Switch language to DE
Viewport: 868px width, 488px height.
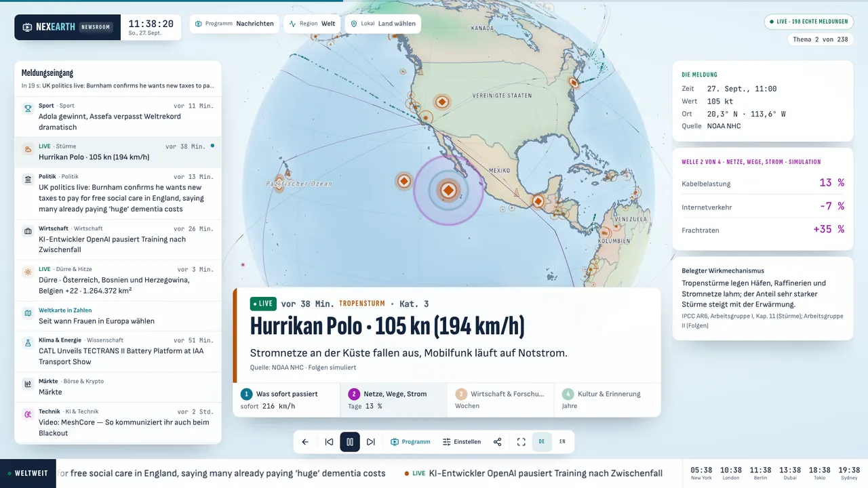click(542, 442)
